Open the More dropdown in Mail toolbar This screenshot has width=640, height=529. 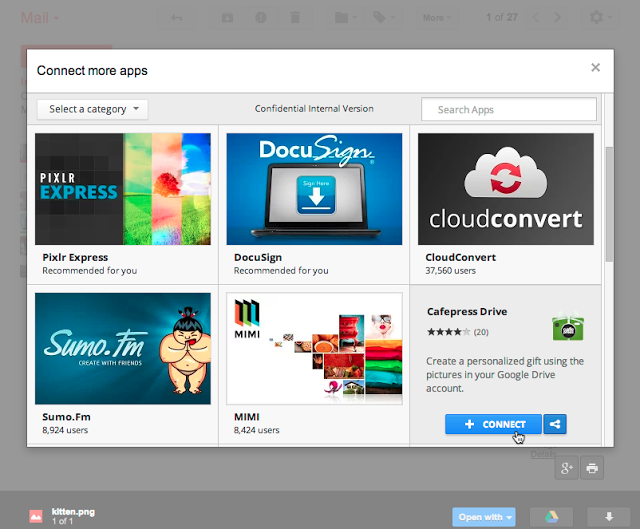437,18
